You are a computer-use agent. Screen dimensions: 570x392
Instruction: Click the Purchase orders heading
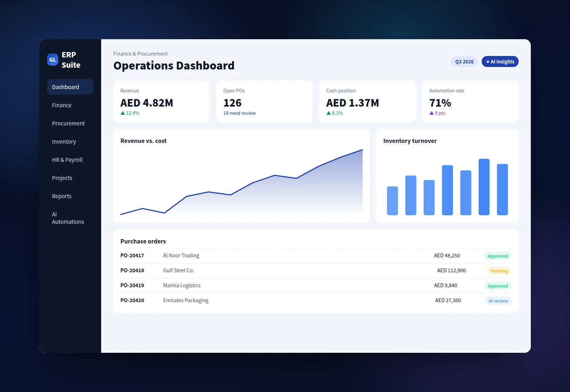pos(143,241)
